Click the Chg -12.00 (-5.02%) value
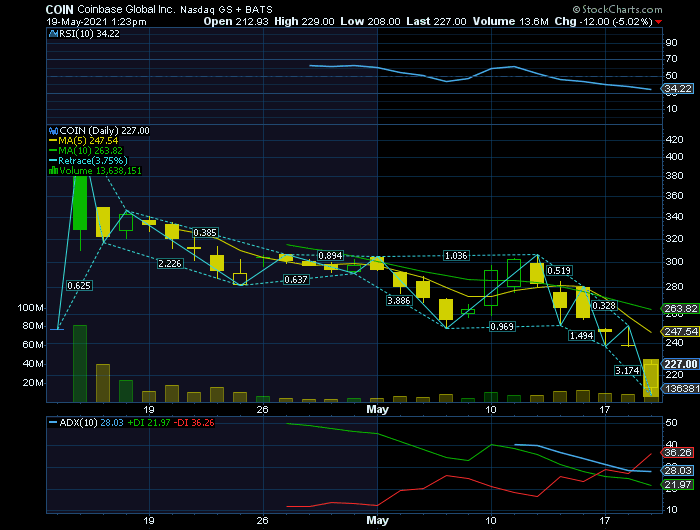 [604, 21]
